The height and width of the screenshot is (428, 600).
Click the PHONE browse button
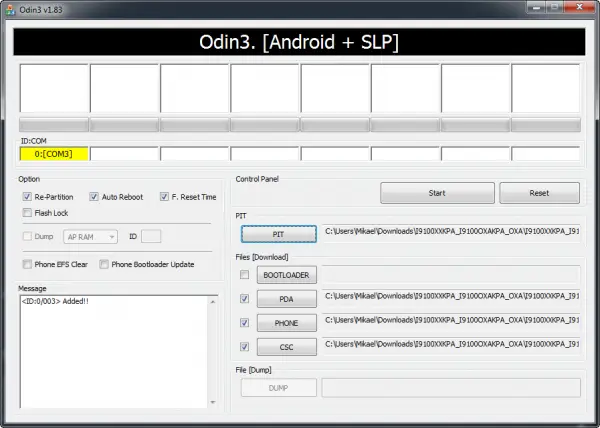tap(287, 323)
